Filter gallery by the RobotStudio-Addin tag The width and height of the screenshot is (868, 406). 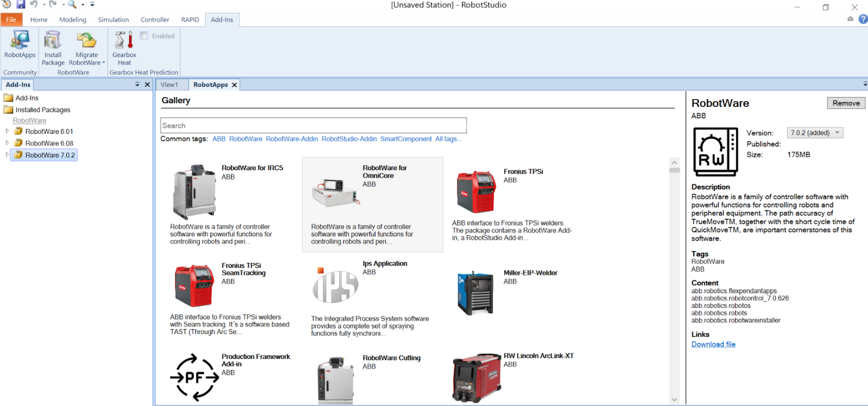click(349, 139)
